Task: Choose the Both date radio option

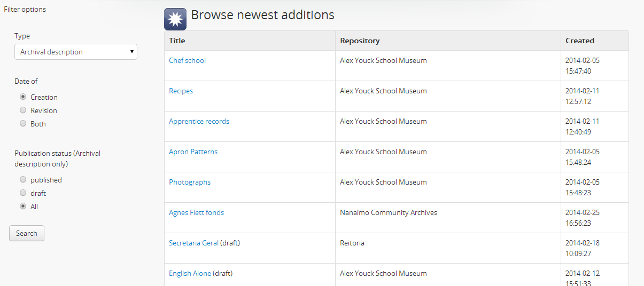Action: (23, 124)
